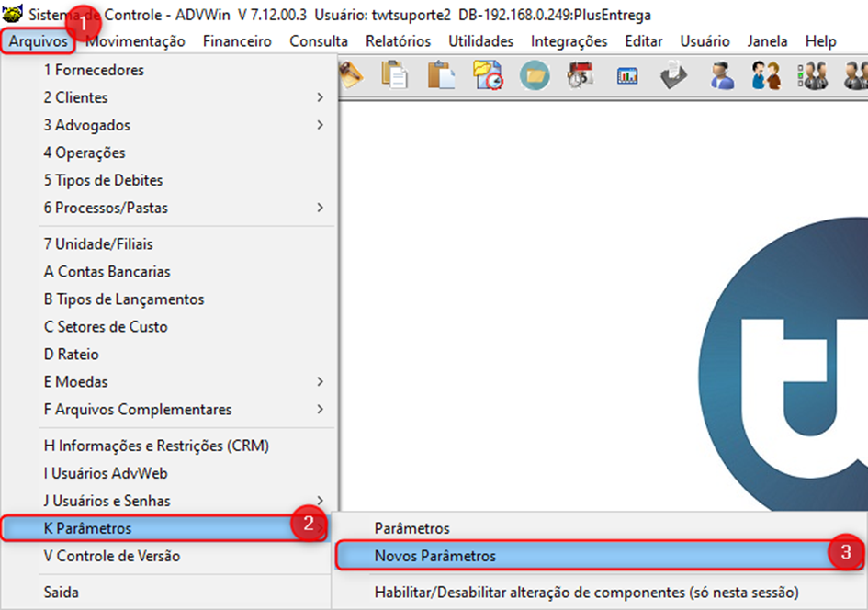The height and width of the screenshot is (610, 868).
Task: Open the Usuário menu
Action: point(705,41)
